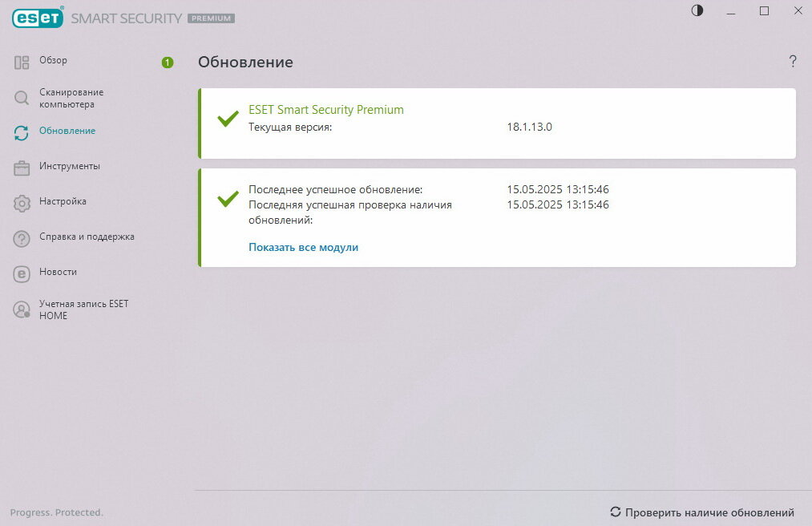The height and width of the screenshot is (526, 812).
Task: Open the Настройка section
Action: click(x=63, y=201)
